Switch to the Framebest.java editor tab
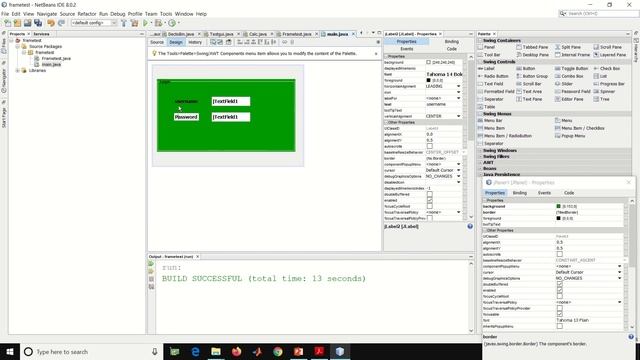The image size is (640, 360). point(297,34)
